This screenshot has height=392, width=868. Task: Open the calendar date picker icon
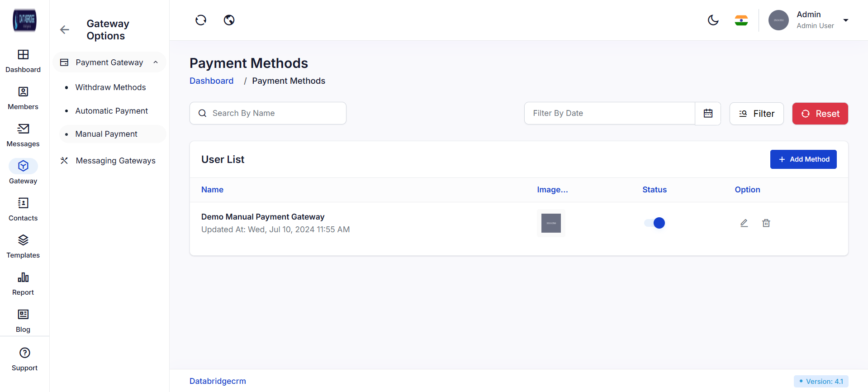(x=708, y=113)
